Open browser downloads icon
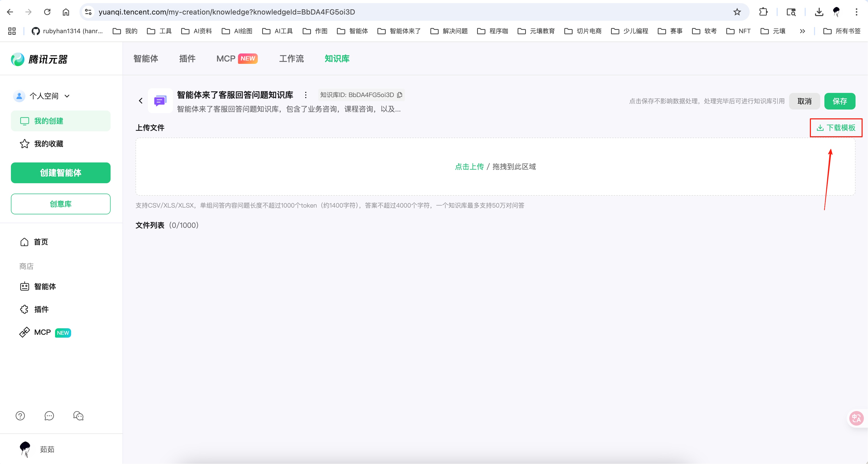Screen dimensions: 868x464 tap(819, 12)
